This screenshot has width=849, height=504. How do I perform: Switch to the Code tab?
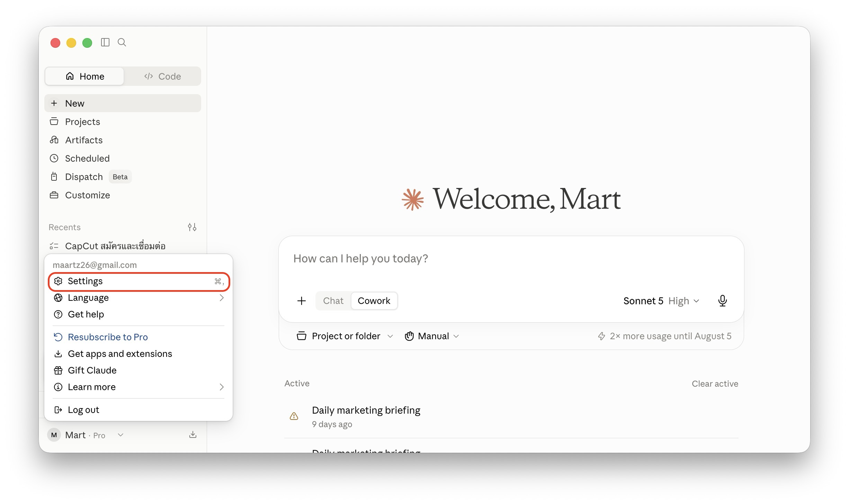point(162,76)
